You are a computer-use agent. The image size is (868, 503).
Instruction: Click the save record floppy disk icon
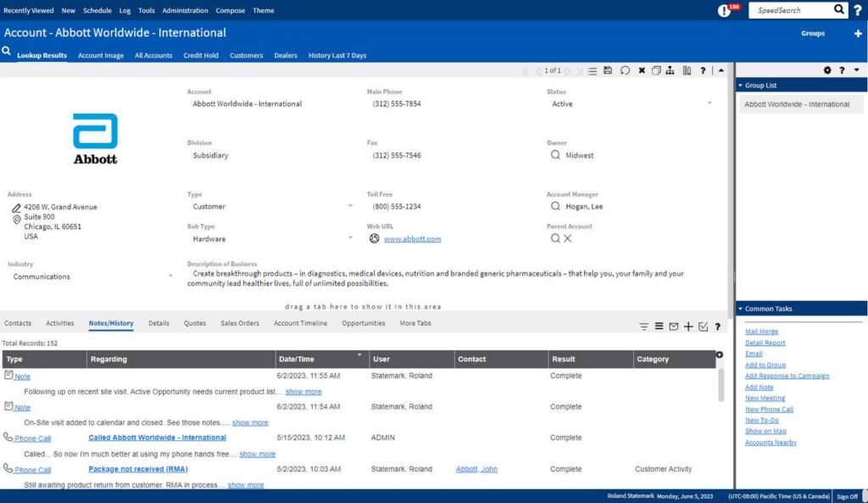click(608, 70)
